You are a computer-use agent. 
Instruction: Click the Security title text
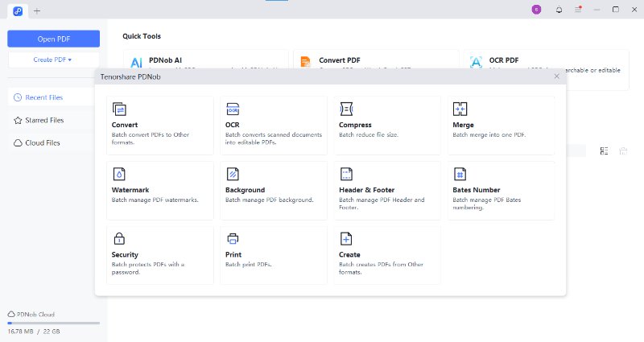click(125, 254)
